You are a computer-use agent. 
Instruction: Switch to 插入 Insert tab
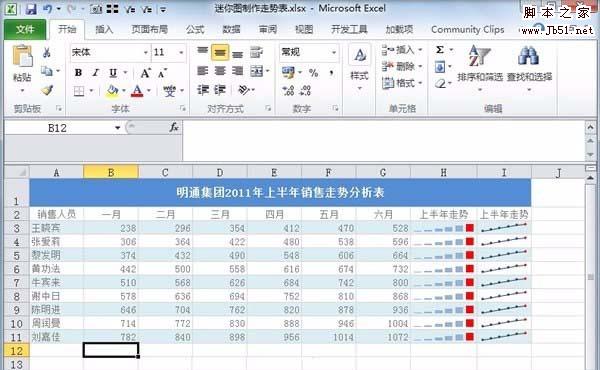click(x=104, y=29)
